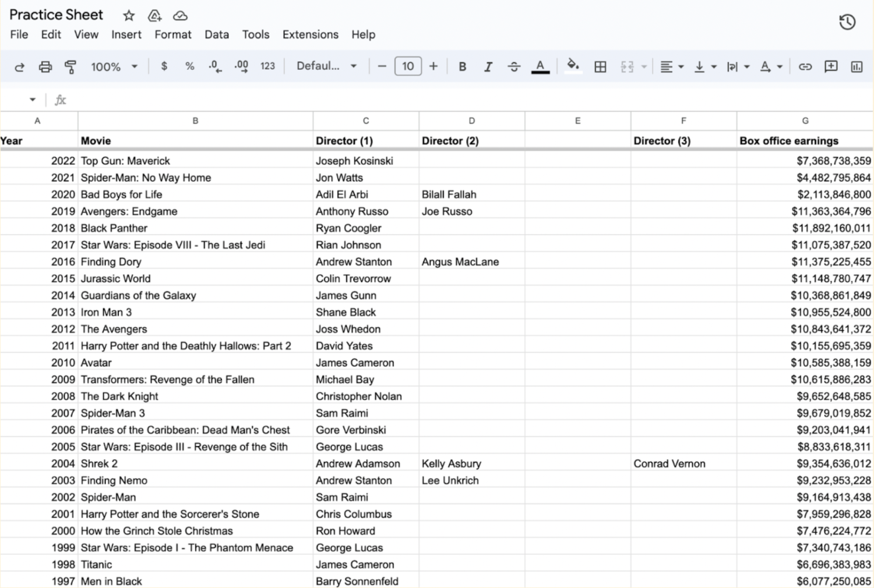Increase font size with plus button

pyautogui.click(x=434, y=66)
